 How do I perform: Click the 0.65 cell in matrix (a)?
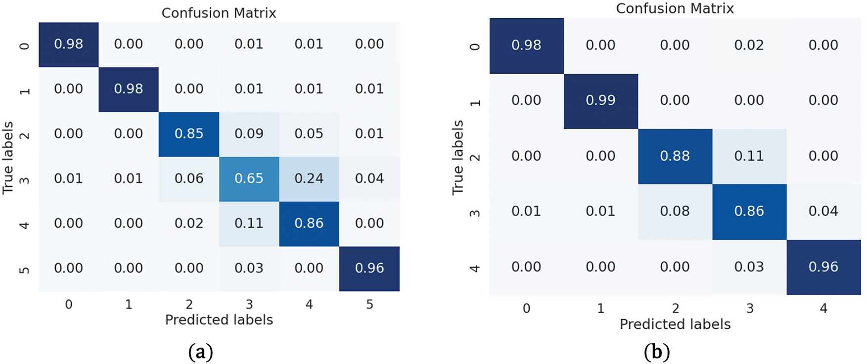(x=249, y=179)
